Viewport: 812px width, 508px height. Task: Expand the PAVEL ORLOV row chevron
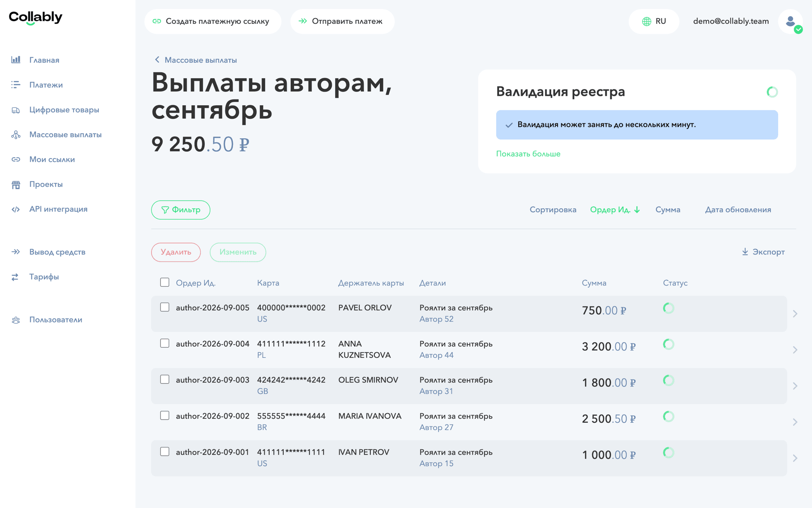point(795,313)
